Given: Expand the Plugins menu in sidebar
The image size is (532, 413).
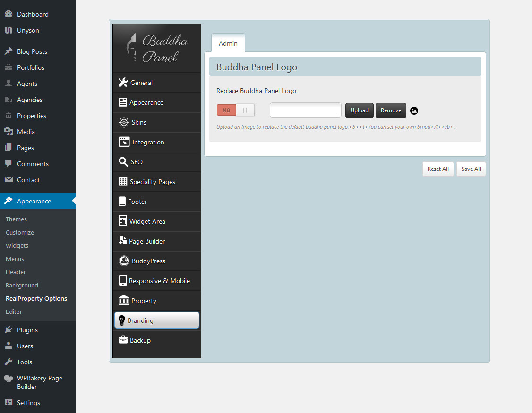Looking at the screenshot, I should click(27, 330).
